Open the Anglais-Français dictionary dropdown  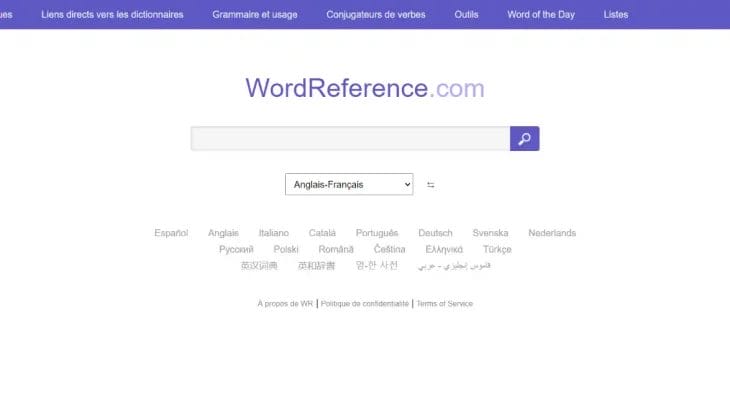pyautogui.click(x=349, y=185)
